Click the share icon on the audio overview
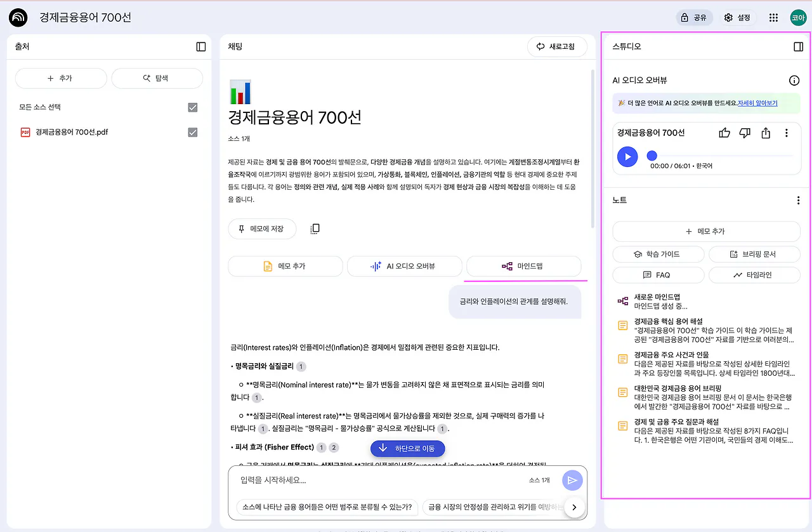This screenshot has height=532, width=812. pyautogui.click(x=765, y=132)
